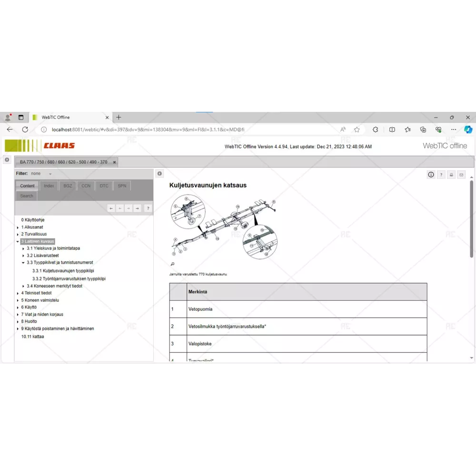Collapse the content tree panel with the arrow icon
Screen dimensions: 476x476
click(x=159, y=174)
